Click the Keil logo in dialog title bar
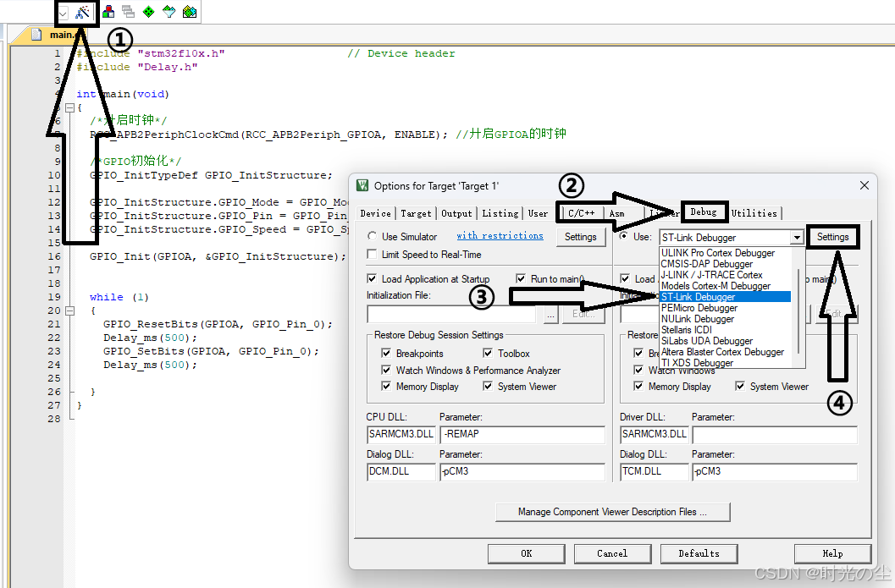Viewport: 895px width, 588px height. (x=362, y=185)
